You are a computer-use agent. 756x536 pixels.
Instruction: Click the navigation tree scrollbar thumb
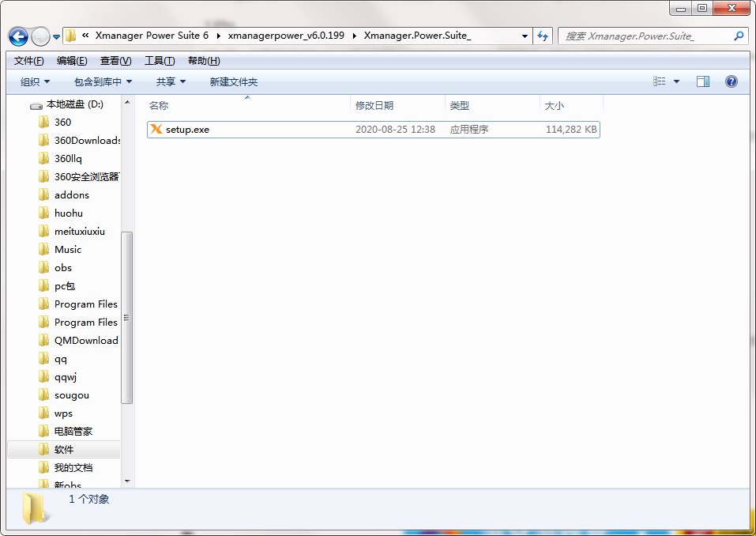[127, 318]
